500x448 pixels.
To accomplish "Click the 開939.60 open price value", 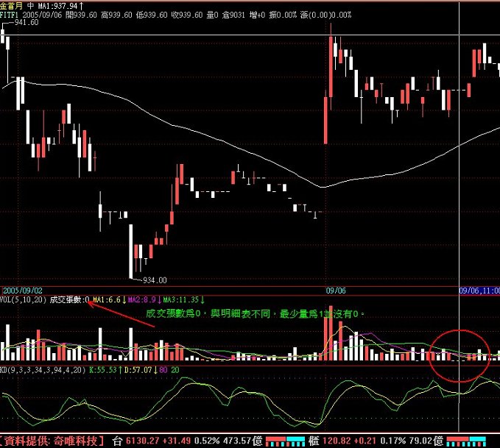I will (x=81, y=15).
